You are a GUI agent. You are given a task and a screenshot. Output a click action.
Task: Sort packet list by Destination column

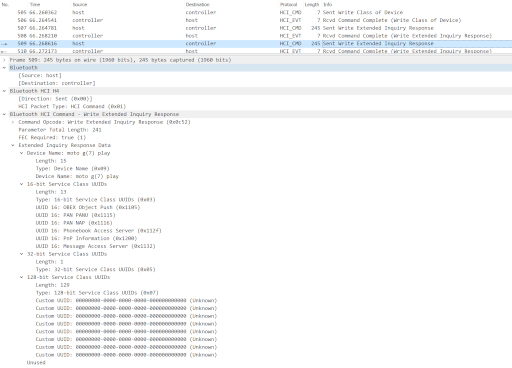(198, 4)
